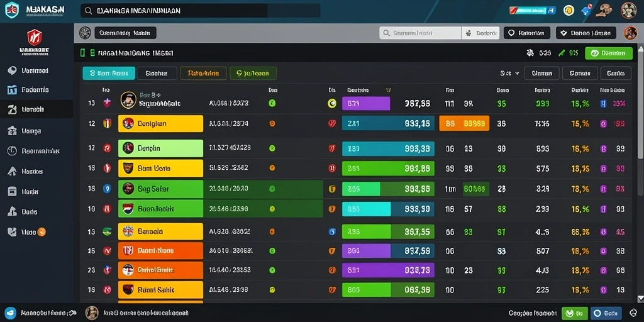Click the light search input field in the toolbar
The width and height of the screenshot is (644, 322).
(x=420, y=33)
